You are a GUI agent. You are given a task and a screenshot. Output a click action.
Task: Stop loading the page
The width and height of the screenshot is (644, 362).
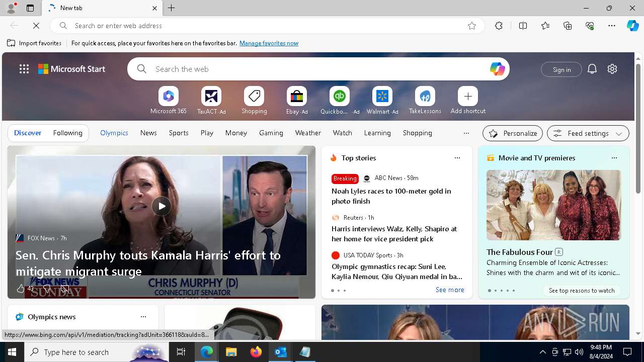coord(36,25)
